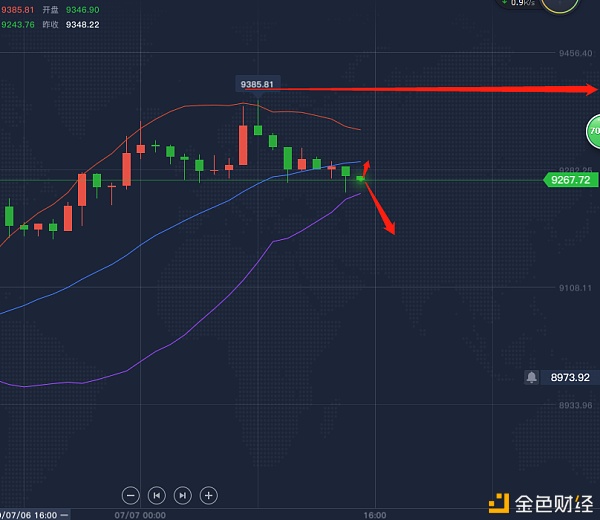Click the 16:00 time axis label
The height and width of the screenshot is (520, 600).
point(375,515)
